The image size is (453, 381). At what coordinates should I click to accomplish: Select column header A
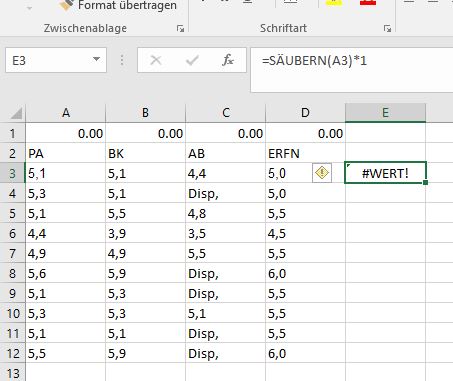[66, 113]
